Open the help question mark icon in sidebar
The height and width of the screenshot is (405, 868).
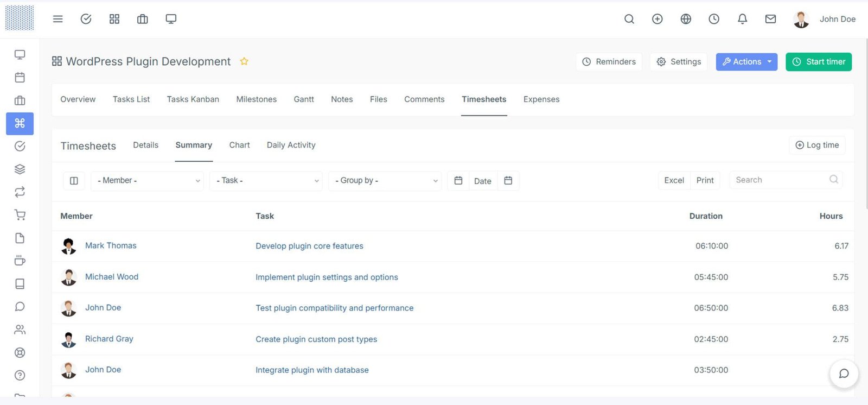pos(20,375)
